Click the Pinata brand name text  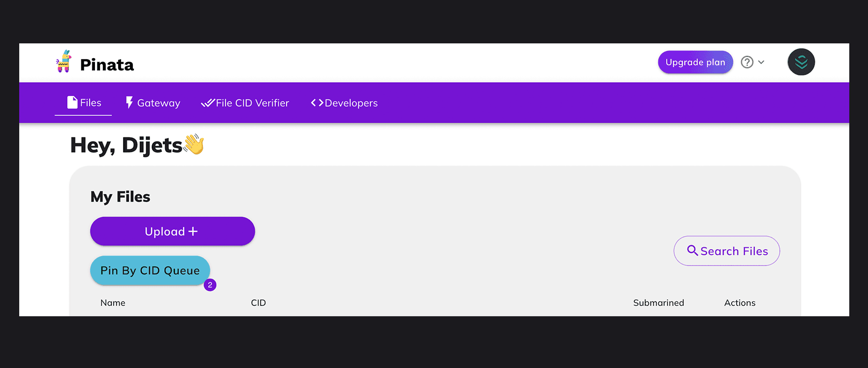107,65
